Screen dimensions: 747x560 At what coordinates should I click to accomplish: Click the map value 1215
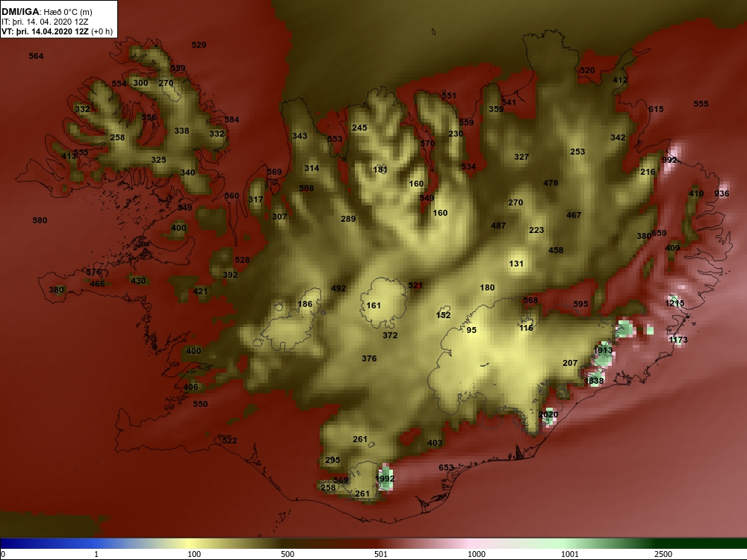click(675, 303)
